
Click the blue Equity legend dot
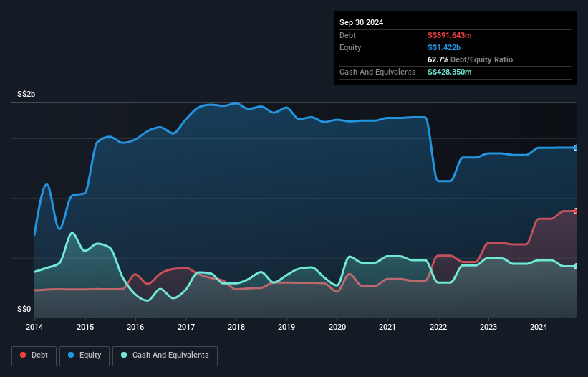(x=71, y=355)
